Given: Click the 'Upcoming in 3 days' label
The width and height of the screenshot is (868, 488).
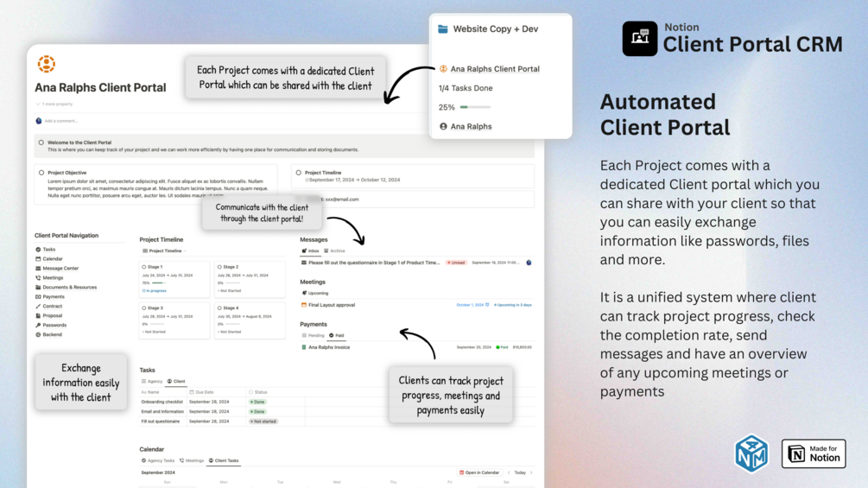Looking at the screenshot, I should (x=513, y=305).
